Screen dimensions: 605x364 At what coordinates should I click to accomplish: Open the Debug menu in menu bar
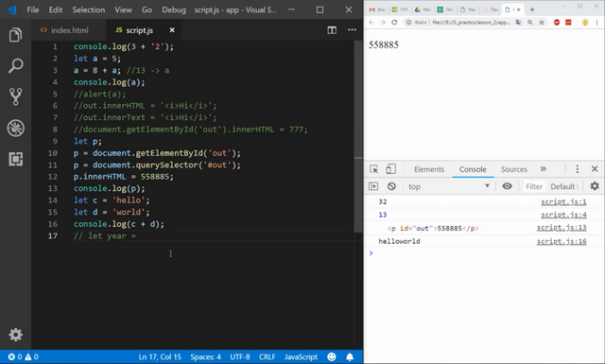[174, 9]
